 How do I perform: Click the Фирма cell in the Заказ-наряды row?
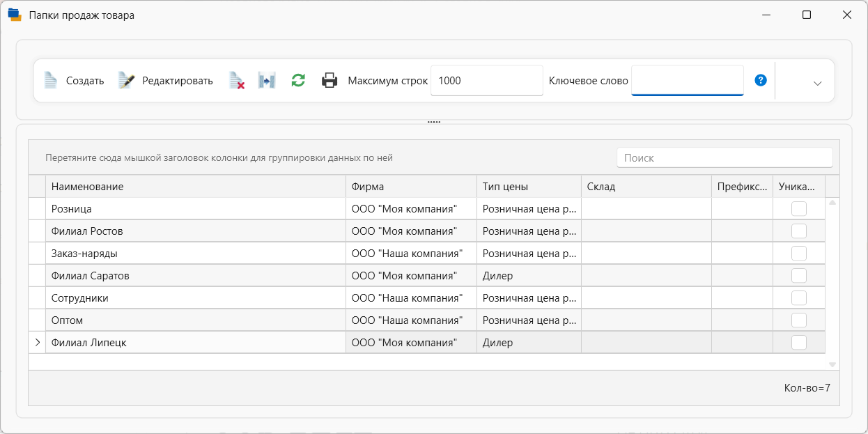[411, 254]
